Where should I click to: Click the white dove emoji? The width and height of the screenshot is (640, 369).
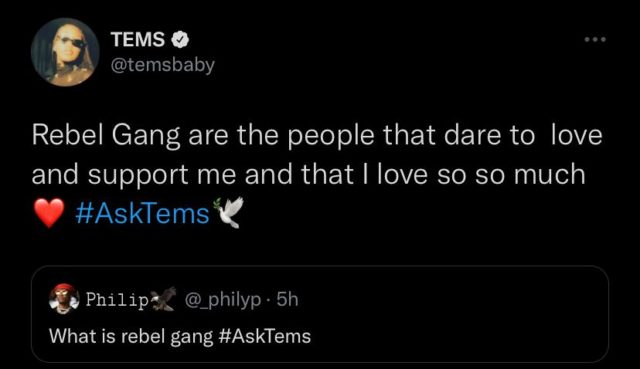tap(229, 212)
